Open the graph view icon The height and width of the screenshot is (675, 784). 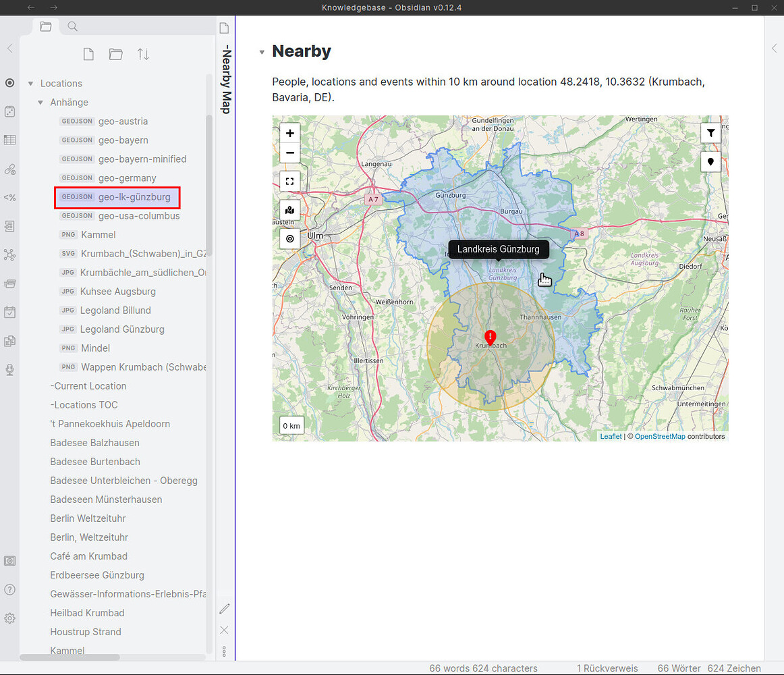click(9, 254)
